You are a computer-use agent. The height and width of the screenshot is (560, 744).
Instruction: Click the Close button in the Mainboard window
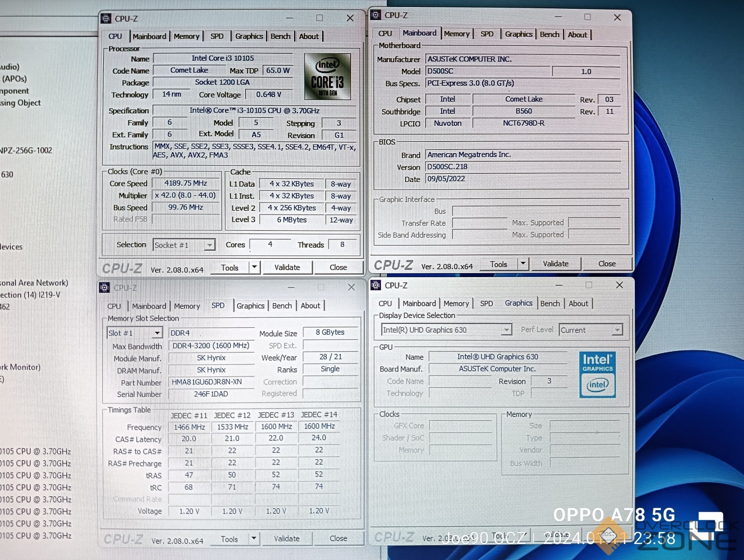tap(607, 264)
